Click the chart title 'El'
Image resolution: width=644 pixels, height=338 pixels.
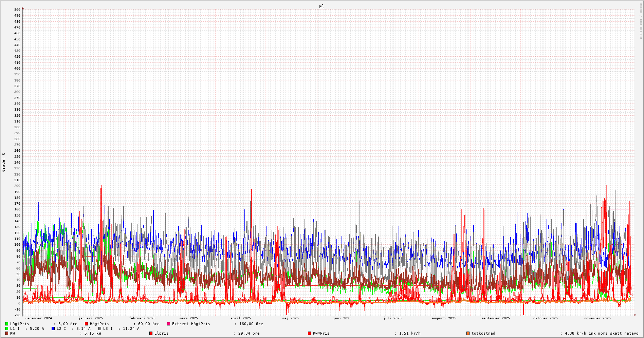(x=321, y=6)
